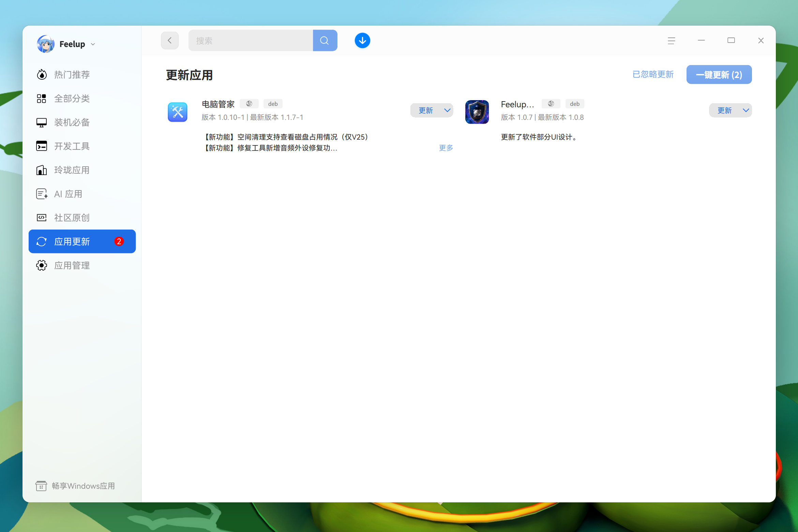Open 应用管理 in sidebar
Image resolution: width=798 pixels, height=532 pixels.
pyautogui.click(x=82, y=265)
